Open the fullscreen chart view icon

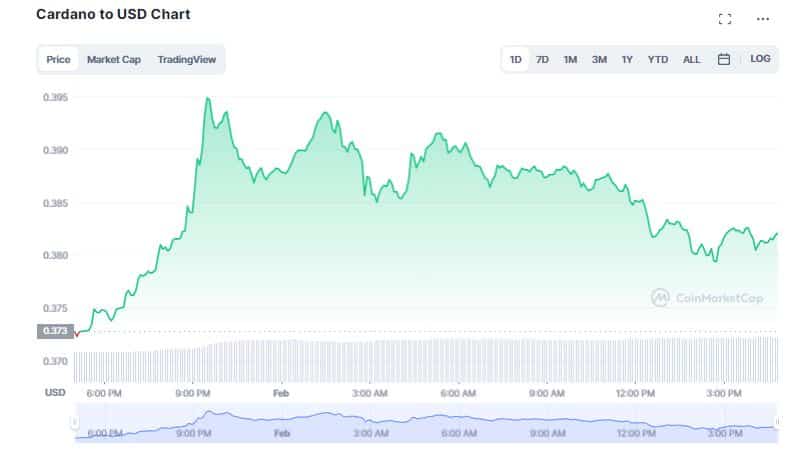pos(725,19)
